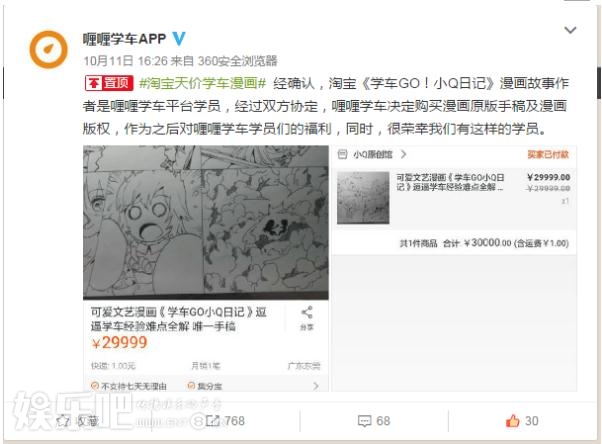This screenshot has height=444, width=602.
Task: Open the 喱喱学车APP orange avatar
Action: 49,50
